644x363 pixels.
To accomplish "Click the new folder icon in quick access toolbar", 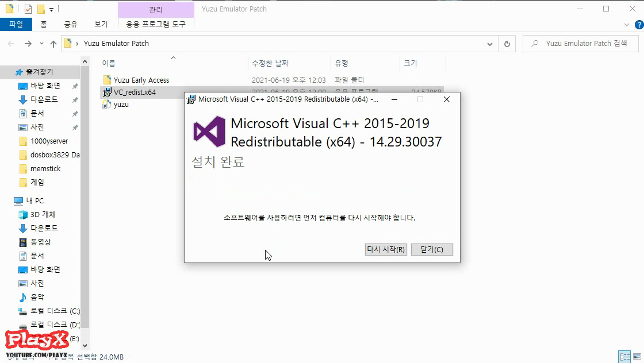I will pyautogui.click(x=41, y=9).
